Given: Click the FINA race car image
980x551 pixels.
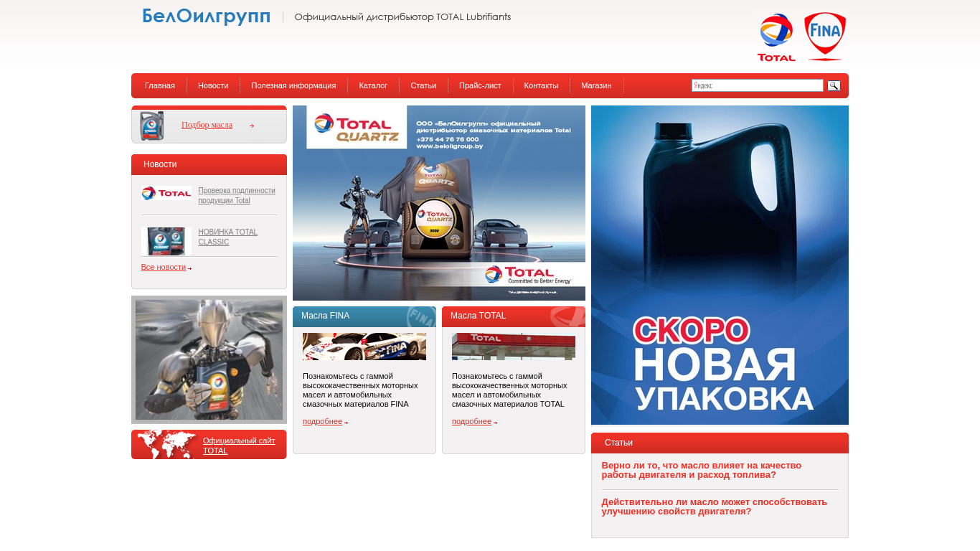Looking at the screenshot, I should pyautogui.click(x=364, y=347).
